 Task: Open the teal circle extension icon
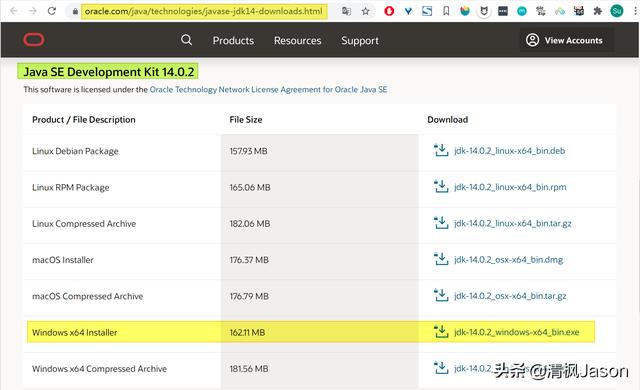pos(522,11)
